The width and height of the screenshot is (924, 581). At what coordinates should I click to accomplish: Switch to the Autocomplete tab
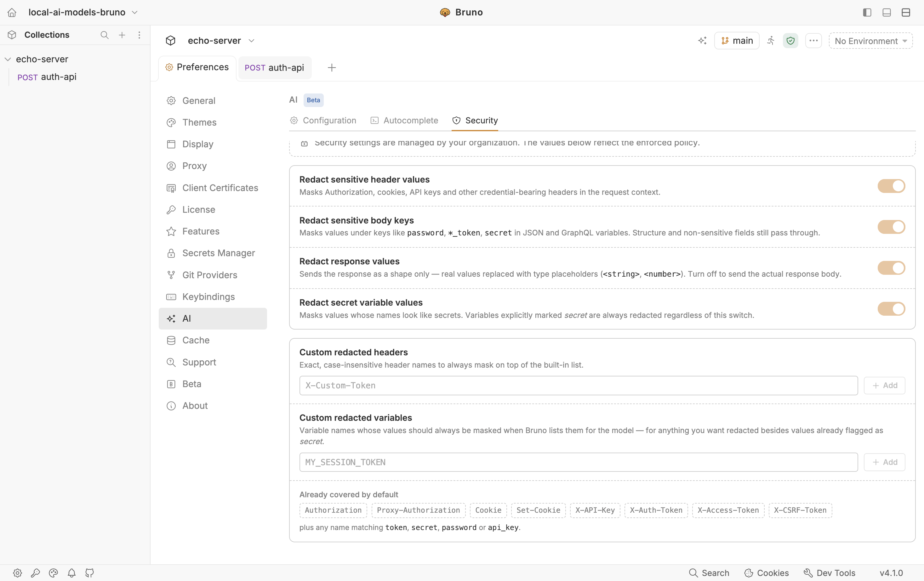[x=404, y=121]
